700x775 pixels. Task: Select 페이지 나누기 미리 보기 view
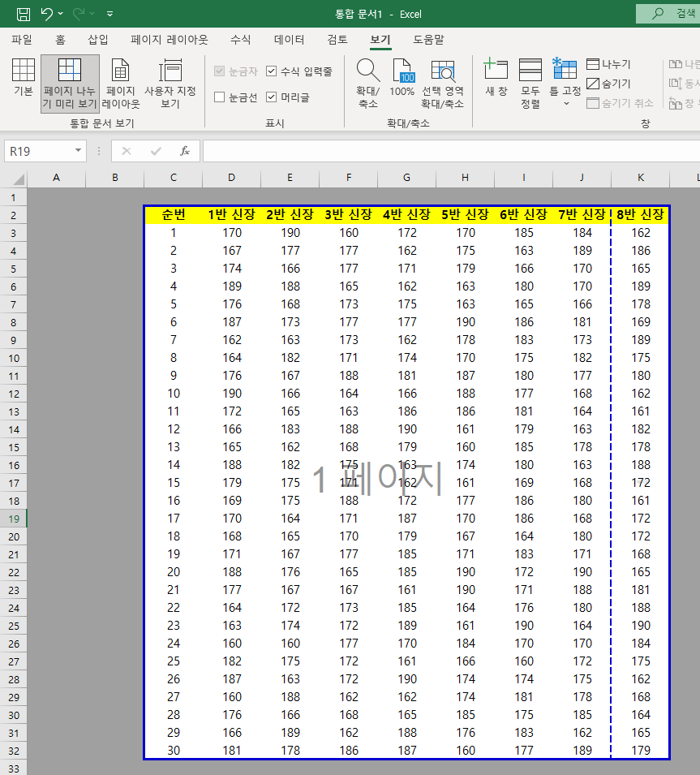(x=70, y=84)
